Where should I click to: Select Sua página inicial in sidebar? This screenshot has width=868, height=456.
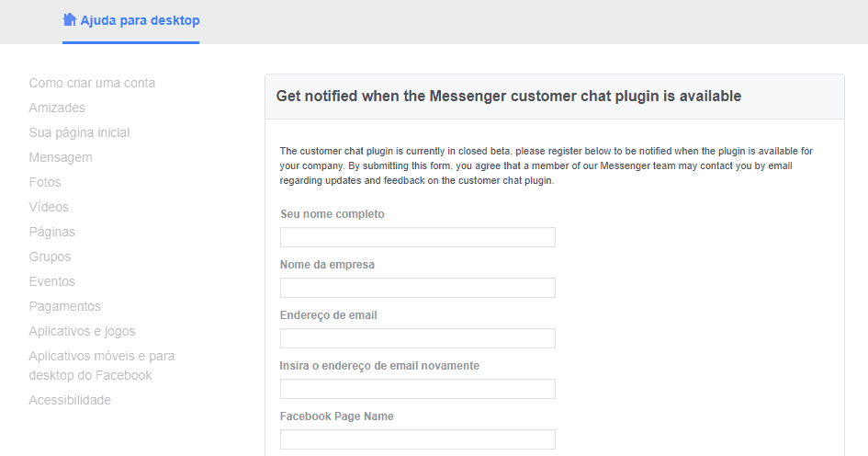[79, 133]
